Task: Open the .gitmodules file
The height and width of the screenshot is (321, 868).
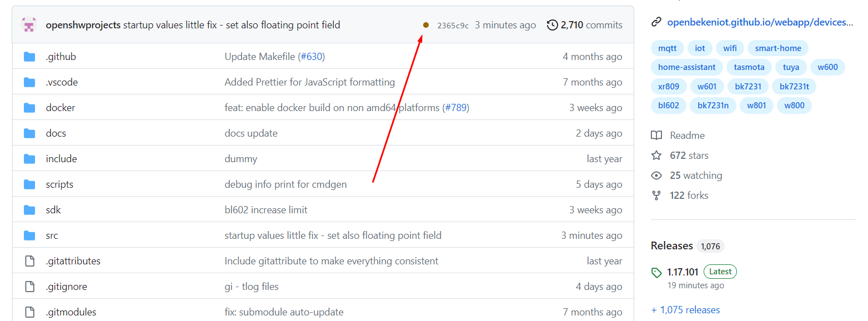Action: click(71, 312)
